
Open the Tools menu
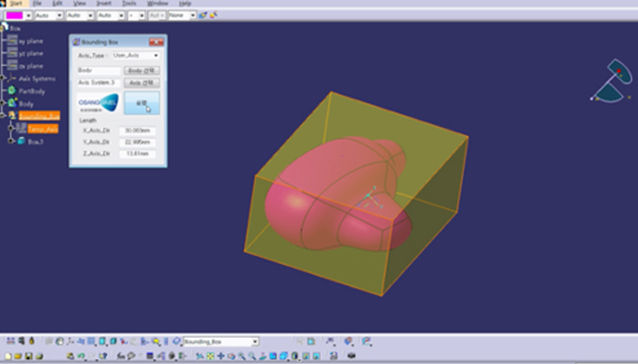pos(129,3)
